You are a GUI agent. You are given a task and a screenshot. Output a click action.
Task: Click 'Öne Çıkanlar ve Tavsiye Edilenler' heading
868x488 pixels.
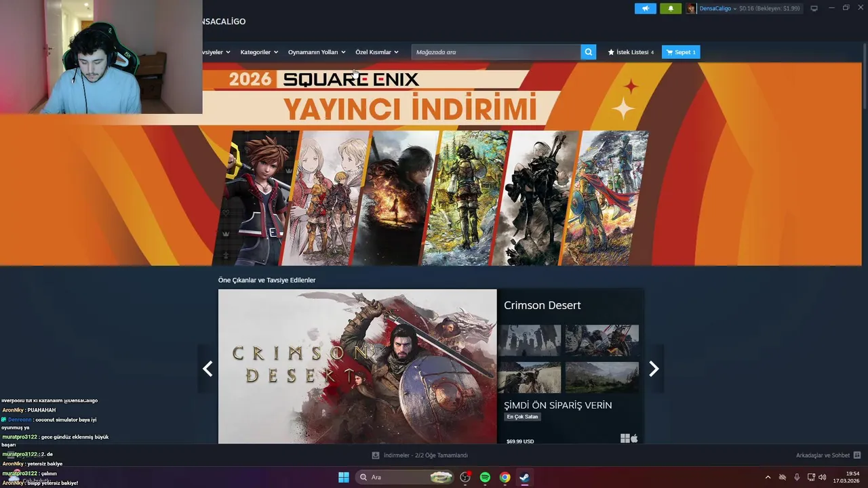pos(267,280)
